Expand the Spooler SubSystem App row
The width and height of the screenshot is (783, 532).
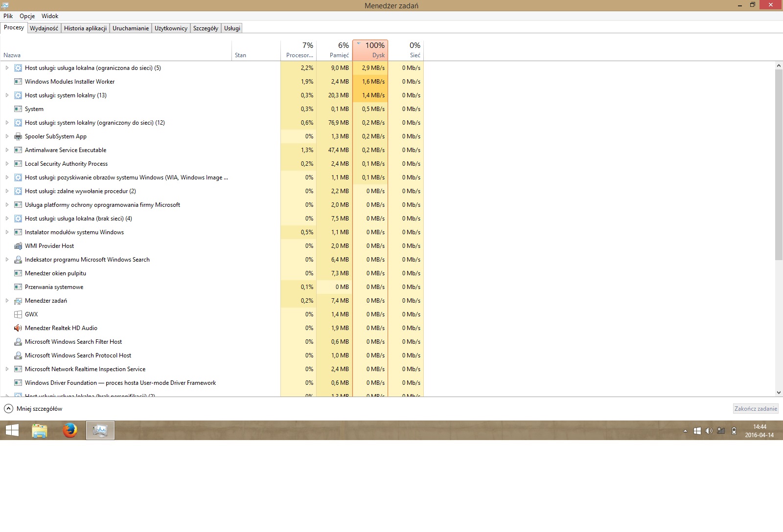[7, 136]
